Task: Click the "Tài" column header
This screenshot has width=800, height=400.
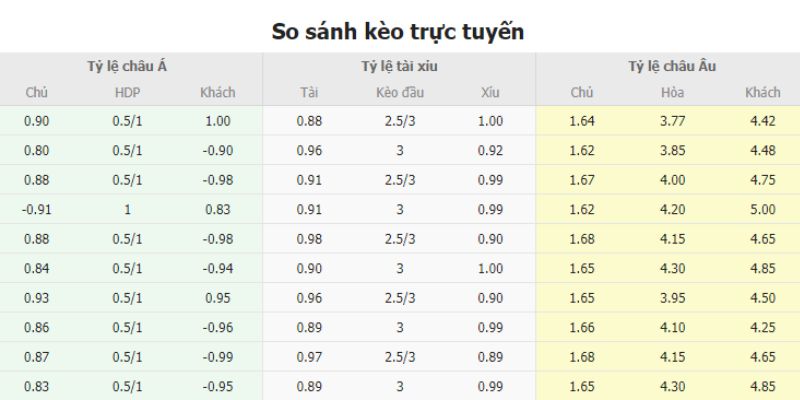Action: [309, 93]
